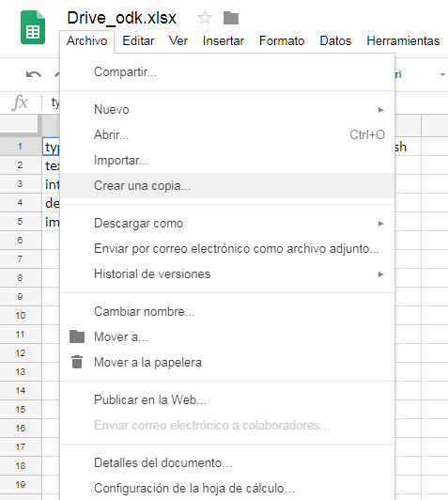Star the Drive_odk.xlsx document
Viewport: 448px width, 500px height.
tap(205, 18)
